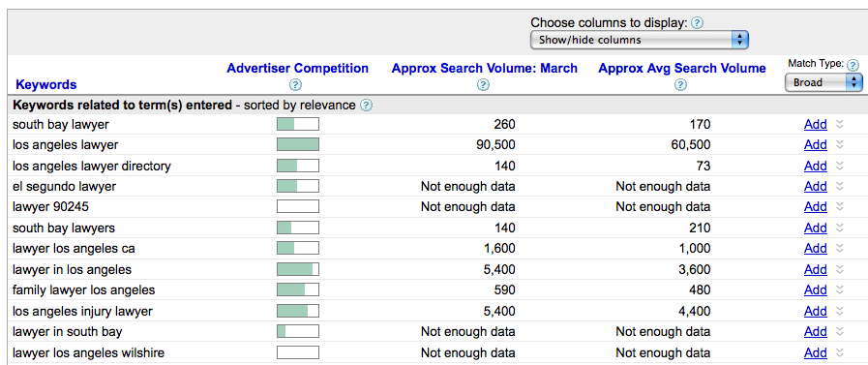Select keyword text el segundo lawyer

(x=64, y=186)
